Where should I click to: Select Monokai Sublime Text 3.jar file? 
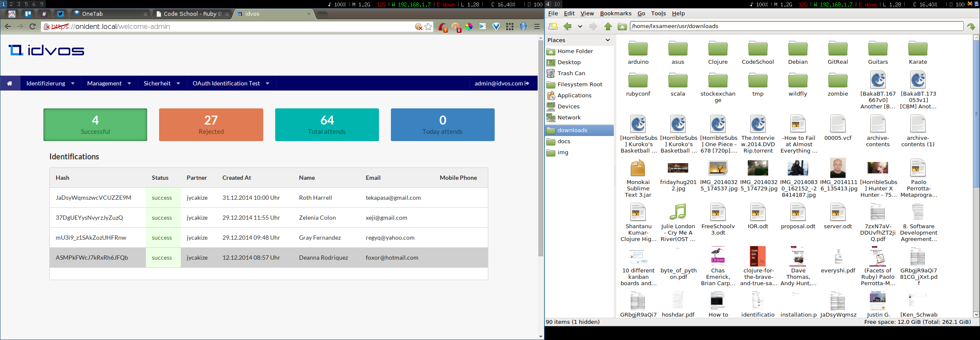[x=638, y=178]
